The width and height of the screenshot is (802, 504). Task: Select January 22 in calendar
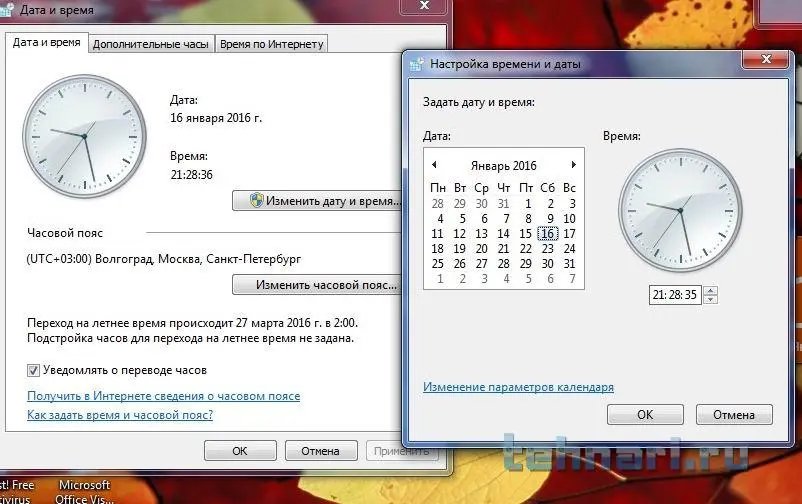pyautogui.click(x=525, y=249)
